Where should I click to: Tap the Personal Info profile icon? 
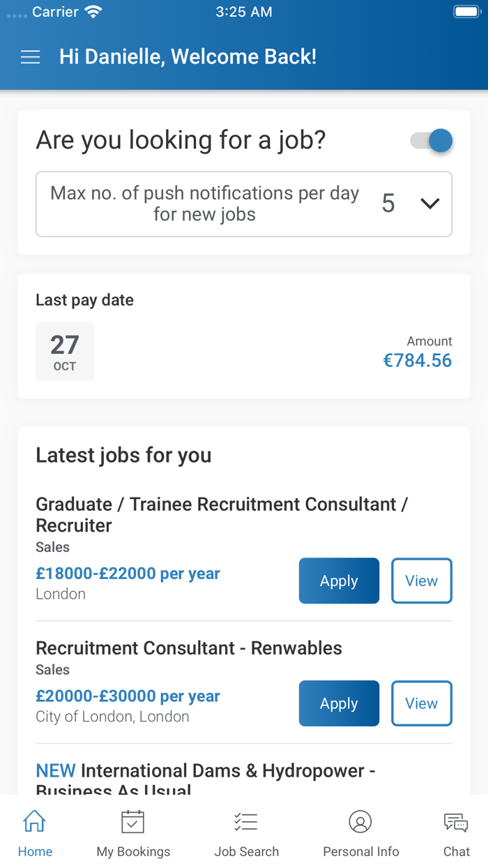tap(360, 822)
